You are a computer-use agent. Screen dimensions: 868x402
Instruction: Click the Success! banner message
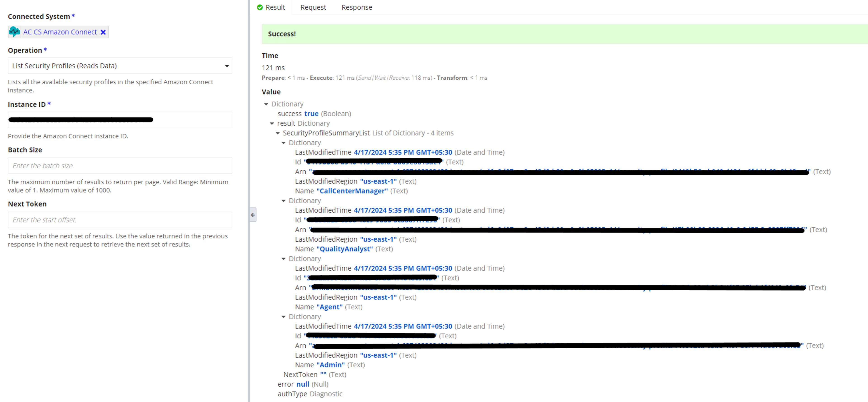[282, 34]
